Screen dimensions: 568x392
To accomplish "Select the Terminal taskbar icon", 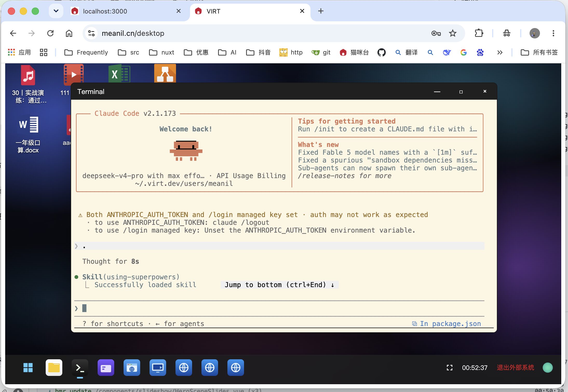I will click(80, 368).
